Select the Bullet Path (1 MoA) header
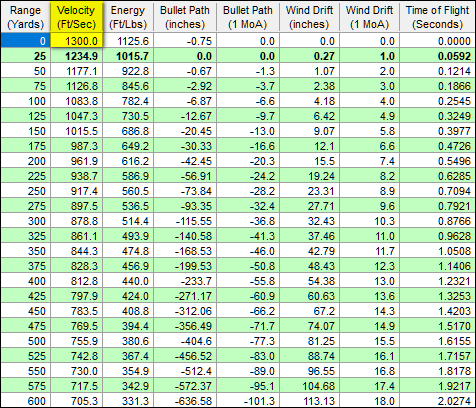Viewport: 476px width, 408px height. coord(248,17)
